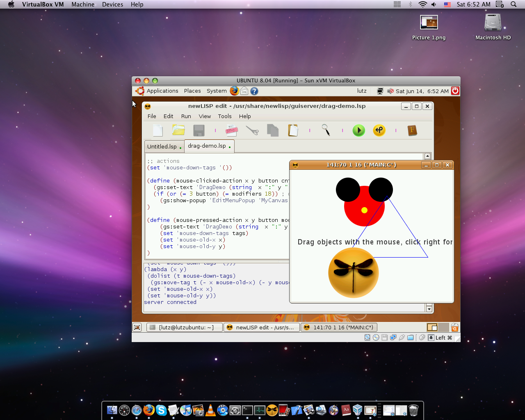Select Macintosh HD desktop icon
The width and height of the screenshot is (525, 420).
pyautogui.click(x=493, y=27)
